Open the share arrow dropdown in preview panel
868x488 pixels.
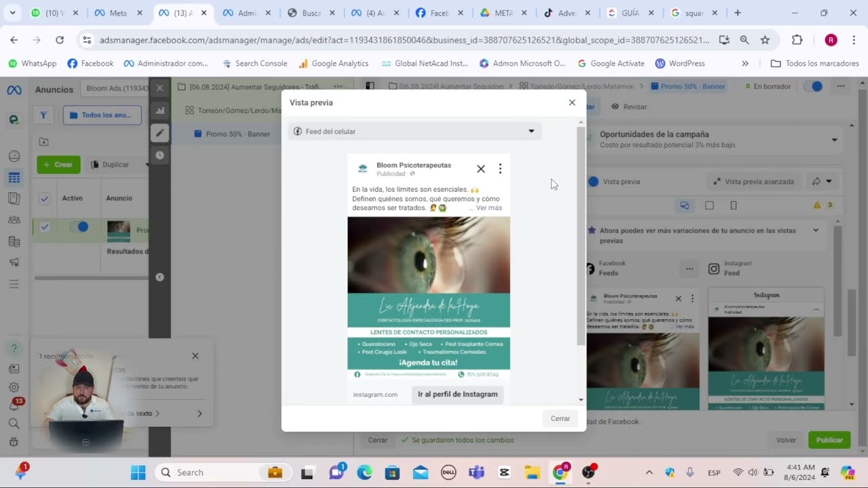coord(822,182)
